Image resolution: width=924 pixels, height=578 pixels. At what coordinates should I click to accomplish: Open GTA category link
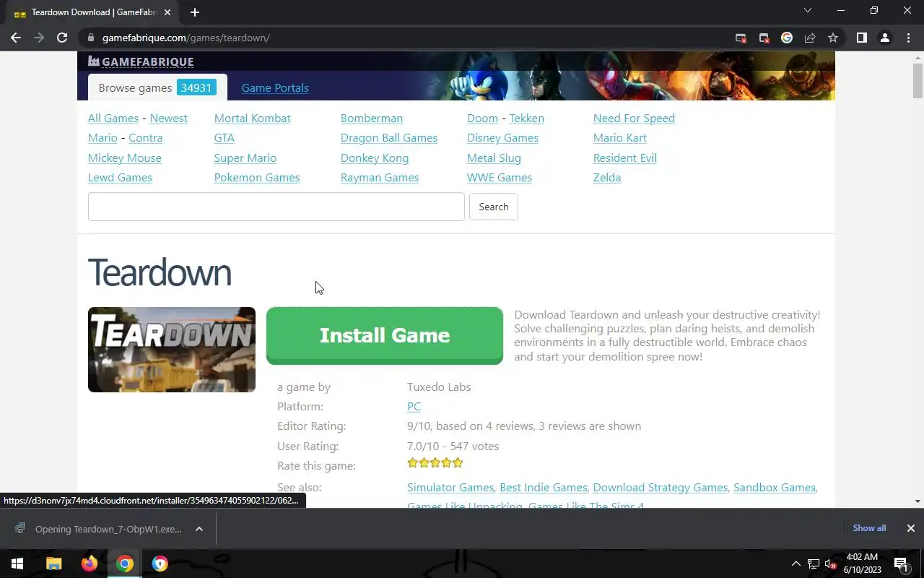point(224,138)
